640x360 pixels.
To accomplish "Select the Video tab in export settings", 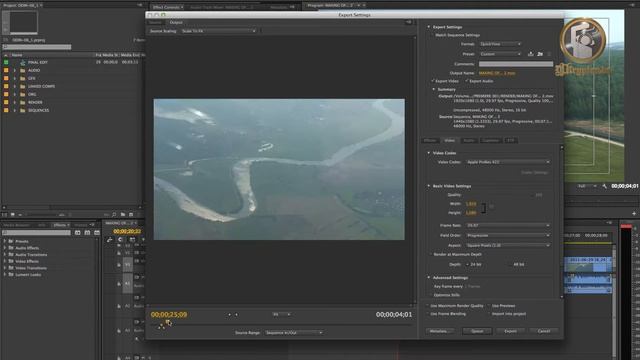I will [x=449, y=140].
